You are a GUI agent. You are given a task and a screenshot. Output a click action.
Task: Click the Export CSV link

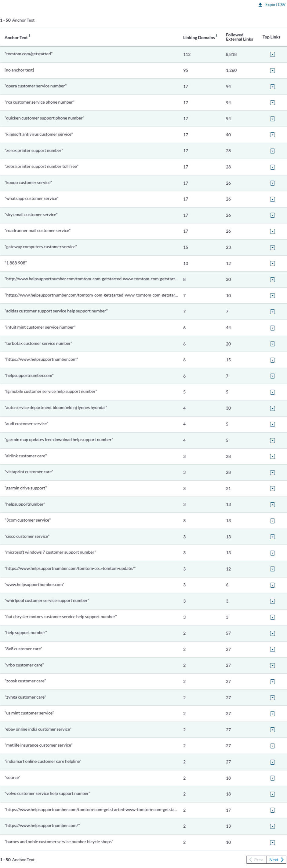(275, 5)
